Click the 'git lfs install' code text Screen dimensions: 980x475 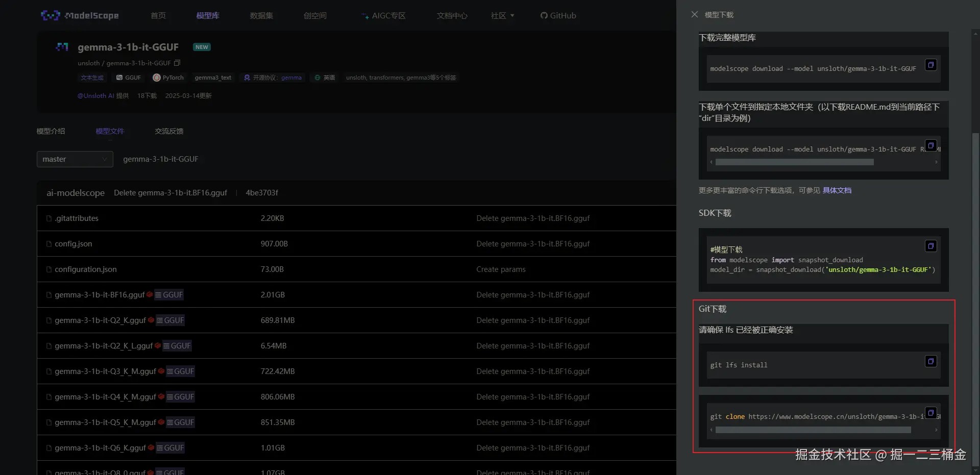coord(739,365)
